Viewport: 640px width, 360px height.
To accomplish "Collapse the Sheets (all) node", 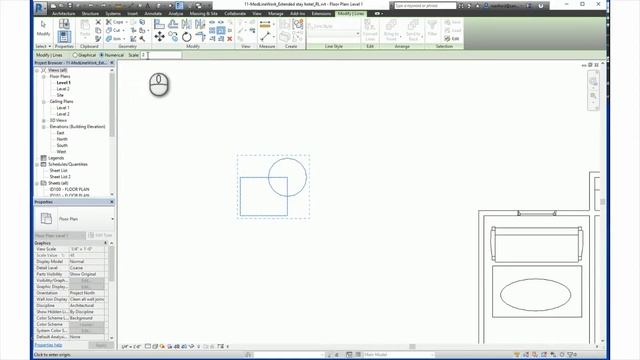I will coord(38,183).
